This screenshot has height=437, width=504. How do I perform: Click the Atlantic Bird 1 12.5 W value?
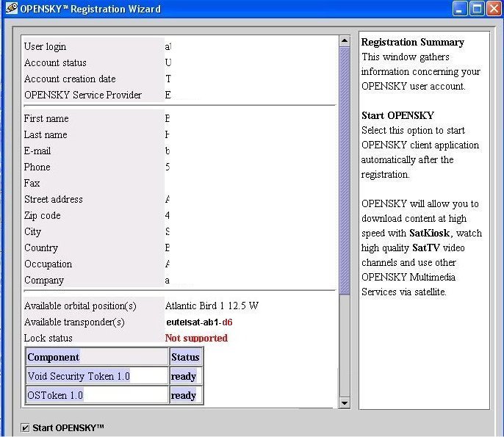[x=212, y=306]
